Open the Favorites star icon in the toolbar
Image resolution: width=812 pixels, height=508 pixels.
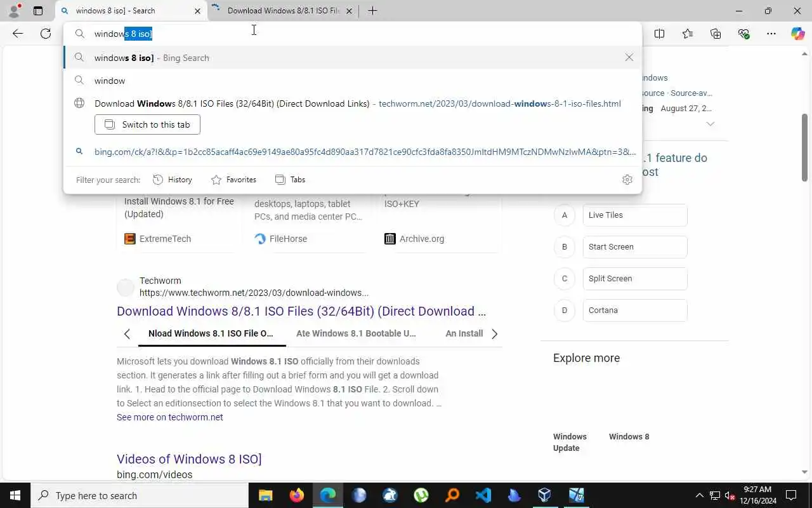pos(688,34)
